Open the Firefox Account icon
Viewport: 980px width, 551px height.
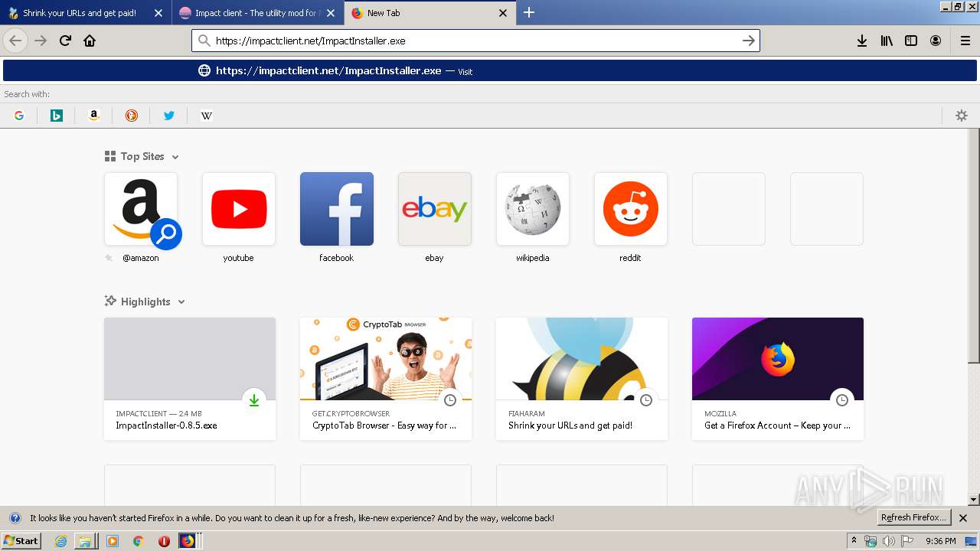[x=936, y=41]
